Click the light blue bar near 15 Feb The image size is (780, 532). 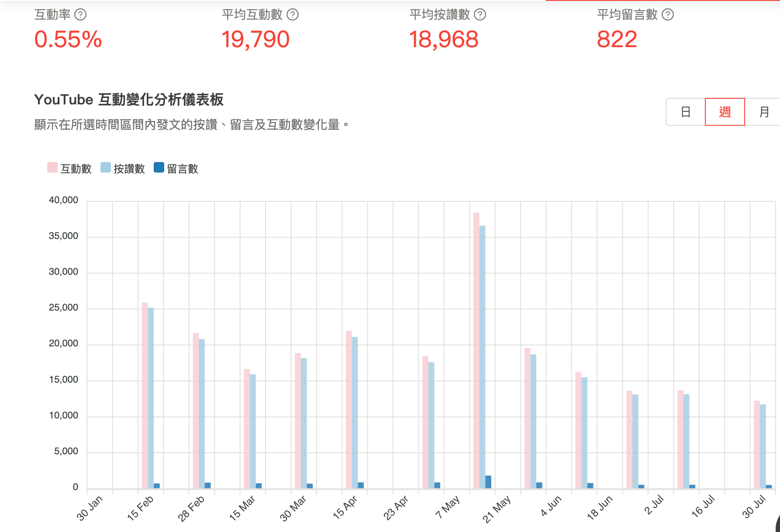pos(151,398)
